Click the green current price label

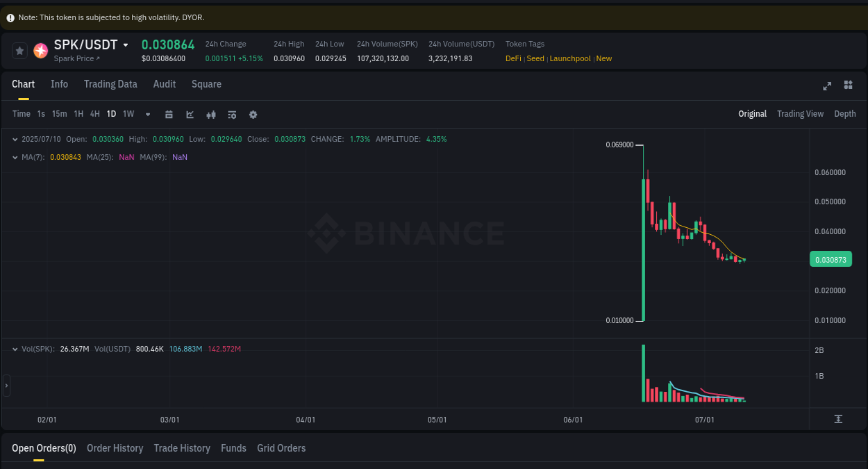pos(831,258)
